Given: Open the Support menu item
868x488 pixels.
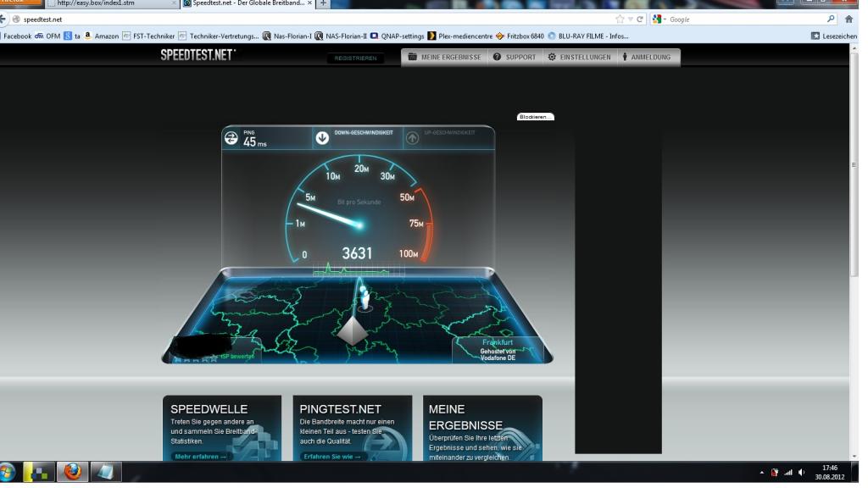Looking at the screenshot, I should click(x=515, y=57).
